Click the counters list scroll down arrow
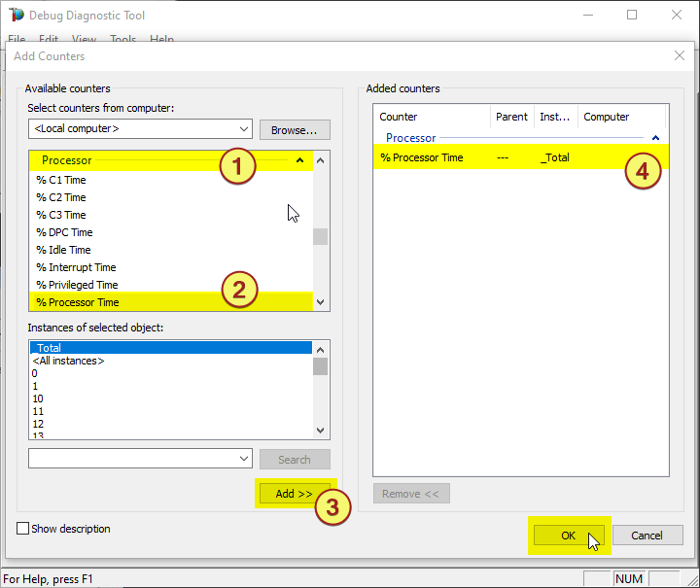The image size is (700, 588). click(320, 302)
